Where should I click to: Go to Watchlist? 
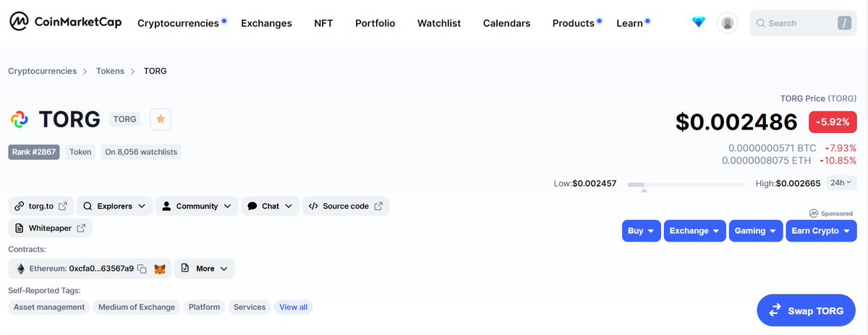(x=439, y=23)
